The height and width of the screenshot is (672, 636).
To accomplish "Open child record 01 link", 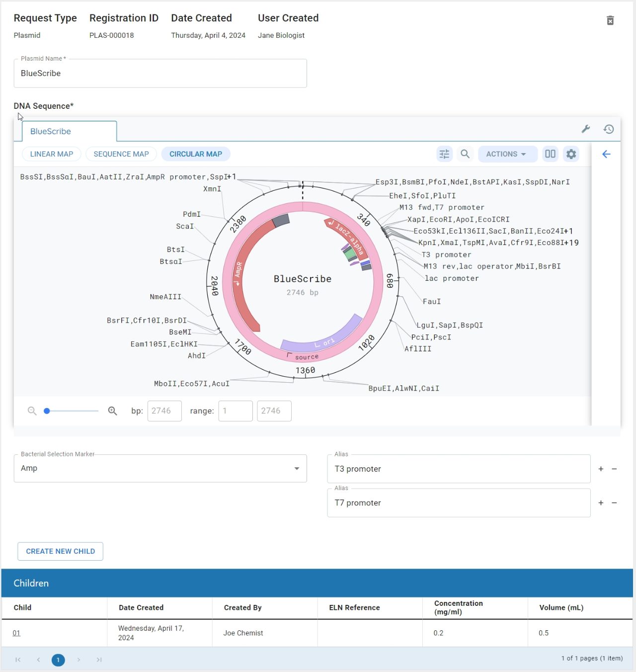I will tap(16, 633).
